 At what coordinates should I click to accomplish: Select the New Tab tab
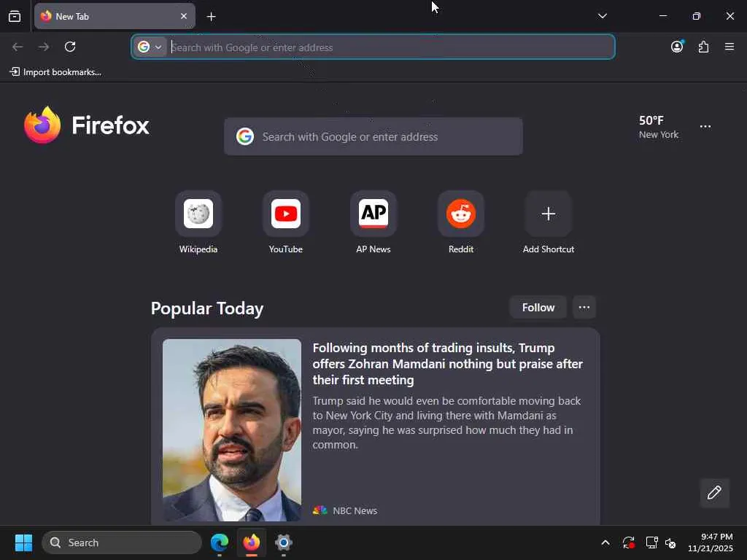coord(115,16)
